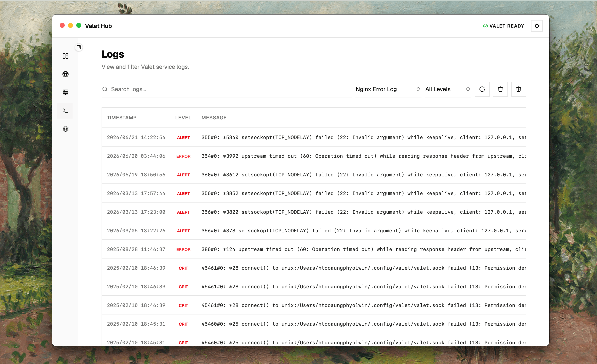Collapse the sidebar with the panel toggle icon

tap(79, 47)
